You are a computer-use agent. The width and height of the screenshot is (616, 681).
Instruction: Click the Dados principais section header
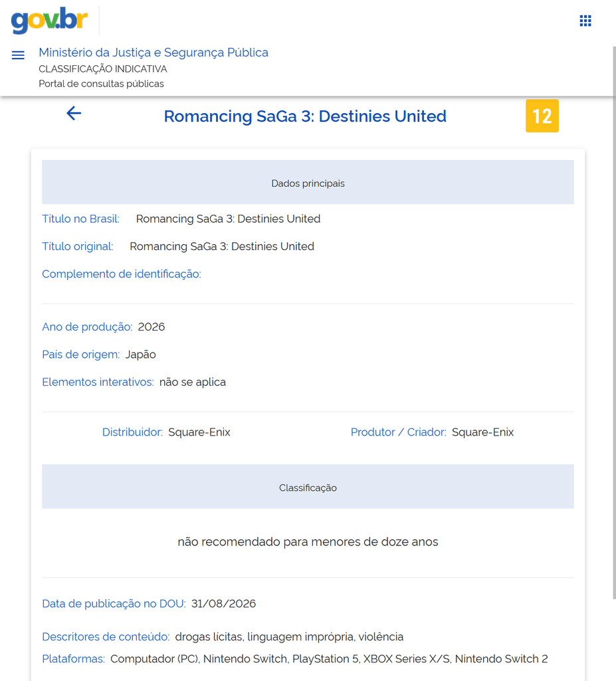[308, 182]
